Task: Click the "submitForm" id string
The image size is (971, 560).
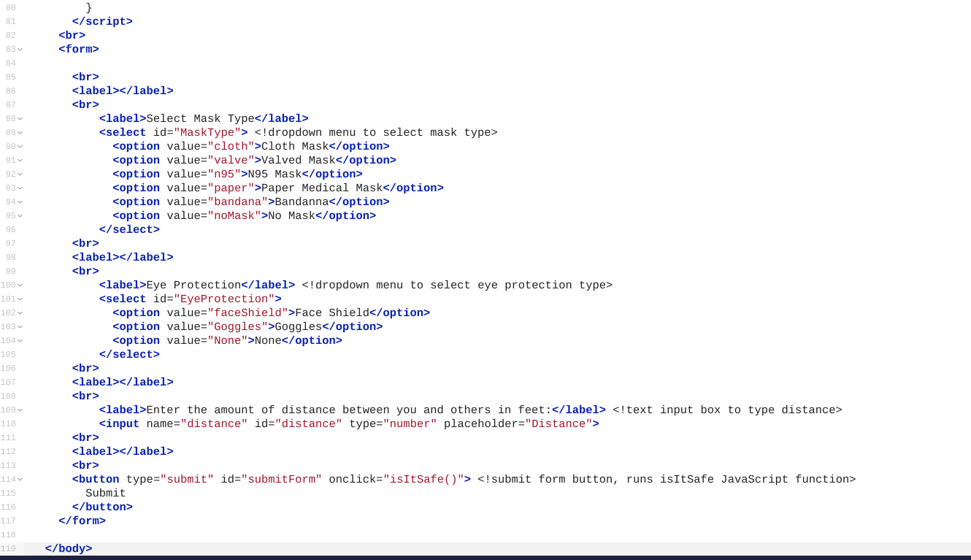Action: coord(282,480)
